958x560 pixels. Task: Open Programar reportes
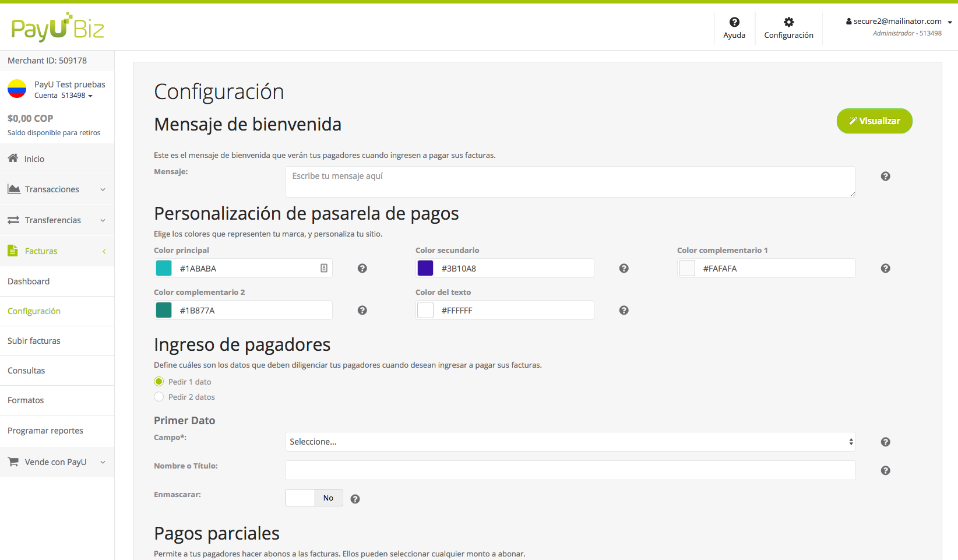[45, 430]
